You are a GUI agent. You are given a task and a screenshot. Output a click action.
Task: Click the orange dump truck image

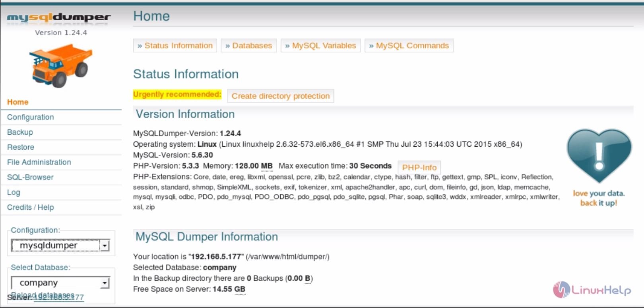60,66
